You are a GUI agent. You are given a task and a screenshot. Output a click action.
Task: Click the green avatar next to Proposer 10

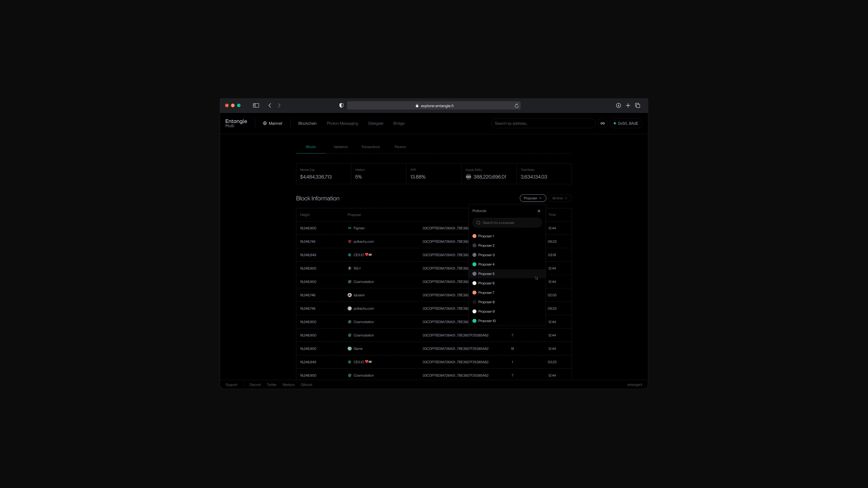[474, 321]
